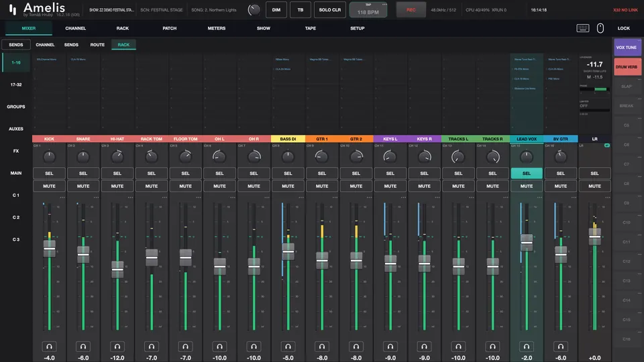Click the KEYS L headphone icon
The image size is (644, 362).
coord(390,347)
